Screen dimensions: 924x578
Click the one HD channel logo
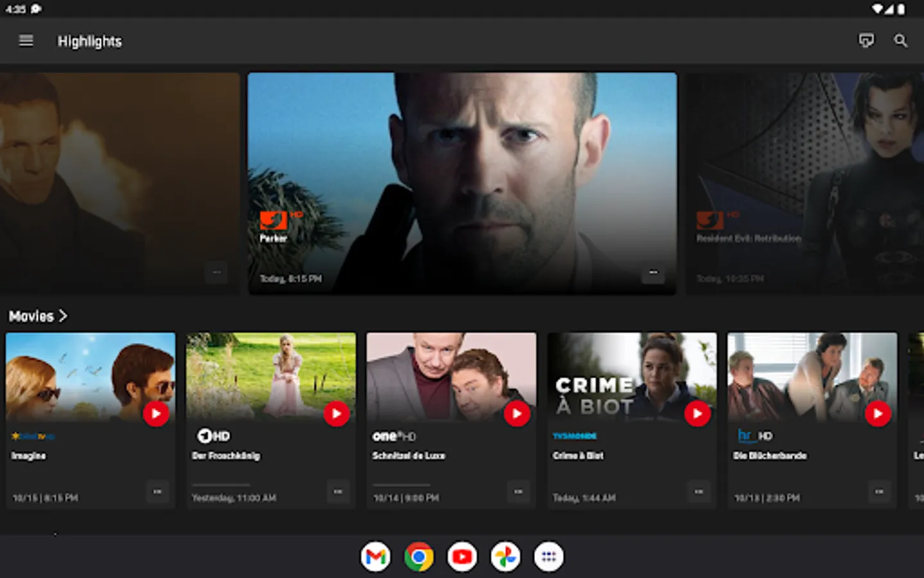394,436
